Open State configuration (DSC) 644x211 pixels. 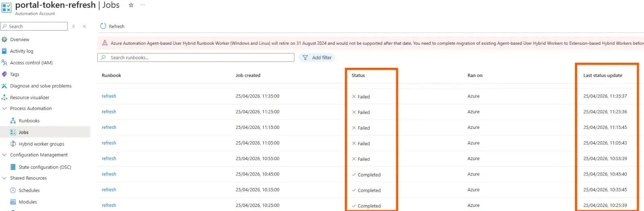[45, 167]
